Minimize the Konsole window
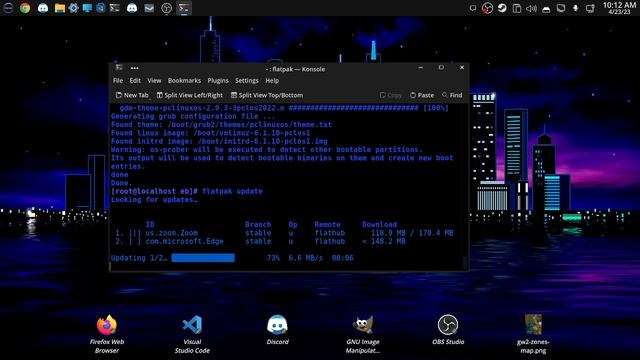Image resolution: width=640 pixels, height=360 pixels. 420,68
